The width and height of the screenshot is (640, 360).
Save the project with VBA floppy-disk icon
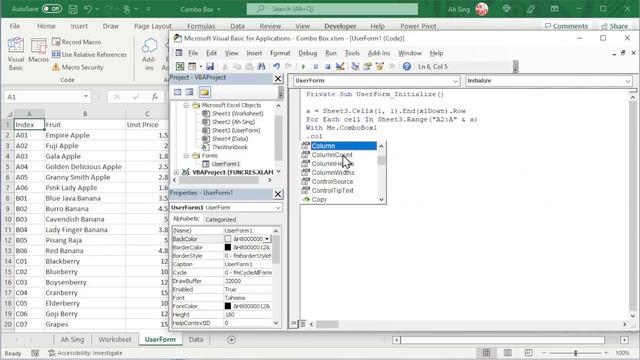pyautogui.click(x=210, y=67)
